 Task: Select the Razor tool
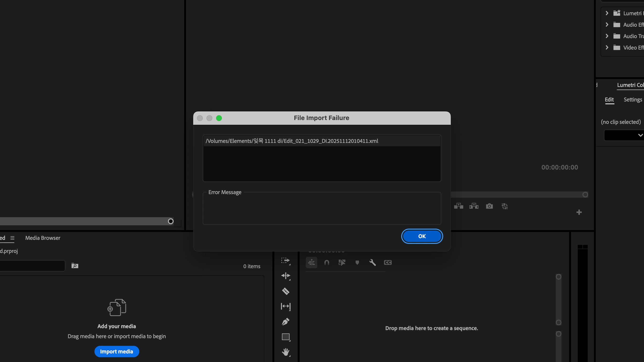coord(286,291)
